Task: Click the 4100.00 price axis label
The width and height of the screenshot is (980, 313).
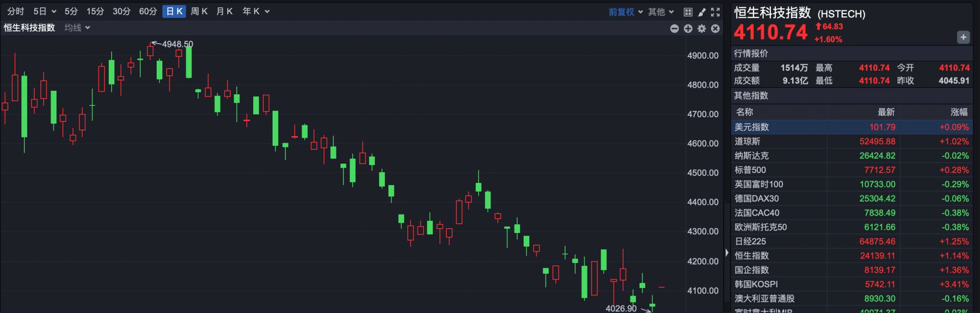Action: click(x=703, y=291)
